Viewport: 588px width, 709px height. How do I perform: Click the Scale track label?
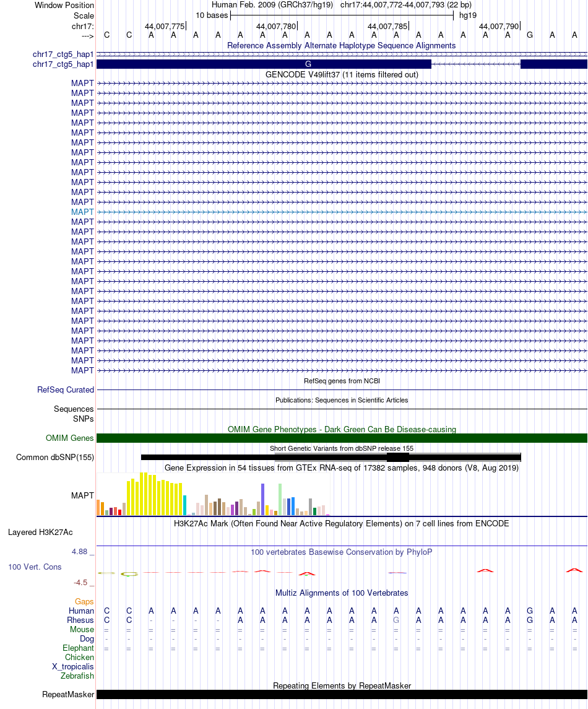point(84,15)
